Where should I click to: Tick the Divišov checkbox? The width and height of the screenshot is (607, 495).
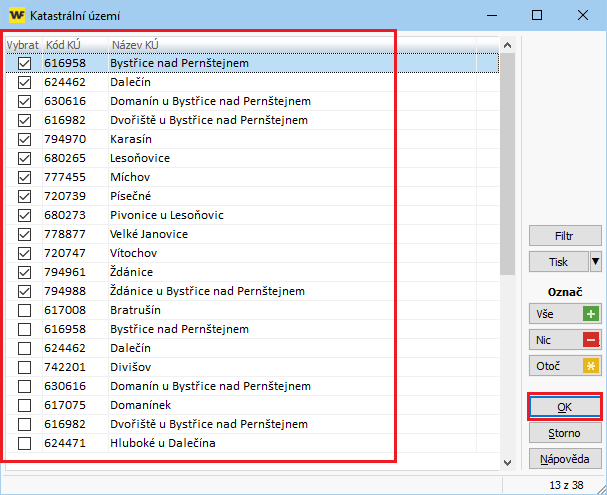pyautogui.click(x=25, y=367)
